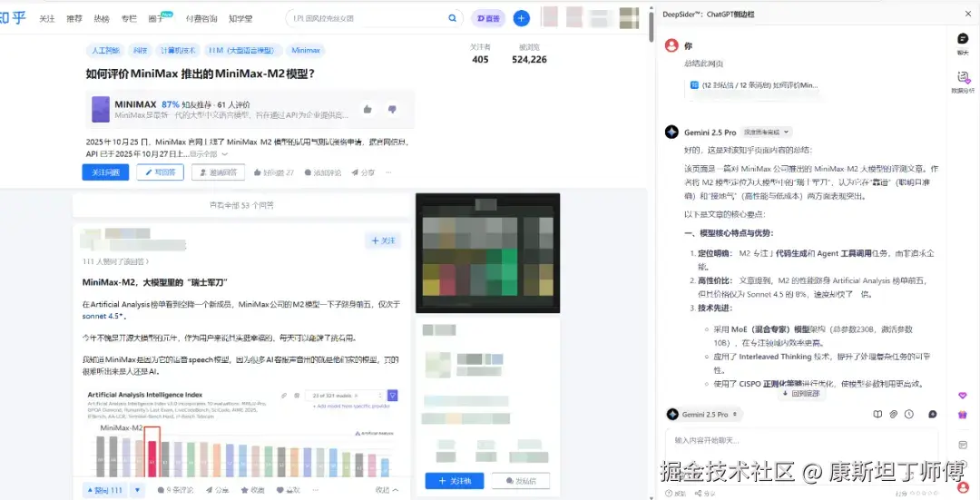Click the 直答 button in header
This screenshot has width=980, height=500.
point(488,18)
